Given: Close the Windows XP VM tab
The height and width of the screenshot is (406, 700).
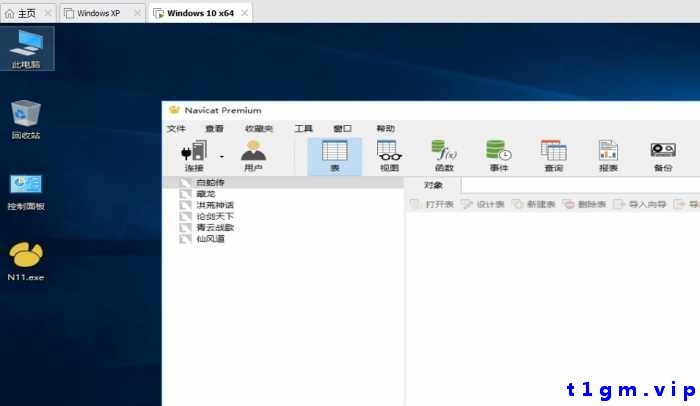Looking at the screenshot, I should pyautogui.click(x=138, y=13).
